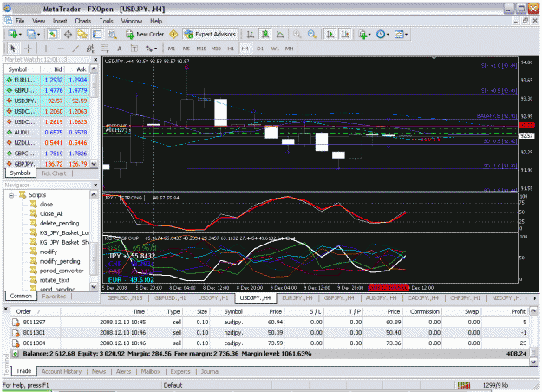Close the Navigator panel
The height and width of the screenshot is (392, 542).
(95, 186)
